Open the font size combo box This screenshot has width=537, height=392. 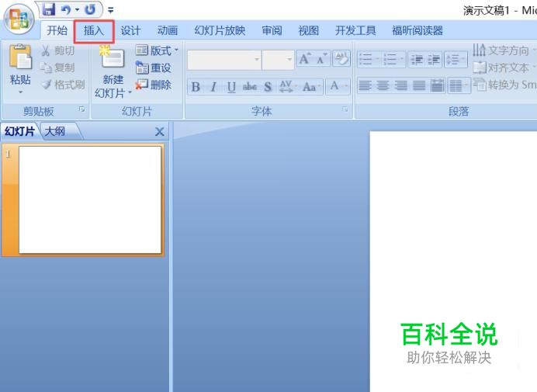pos(278,60)
